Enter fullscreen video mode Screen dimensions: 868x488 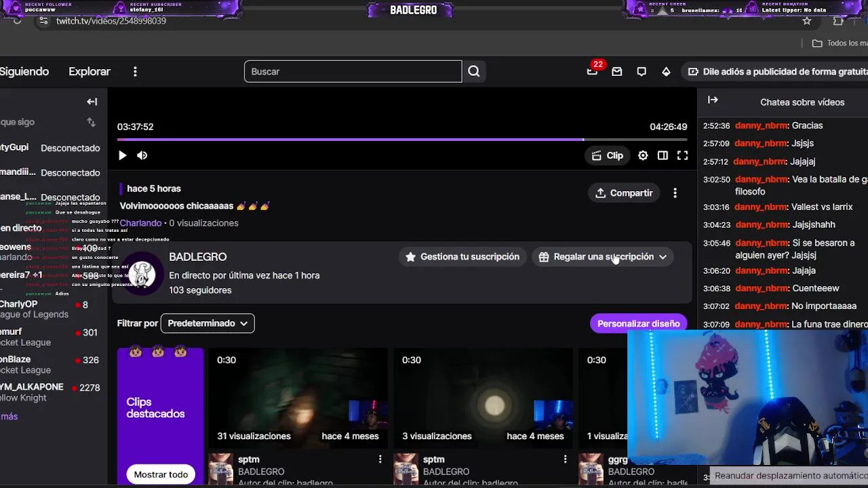682,155
